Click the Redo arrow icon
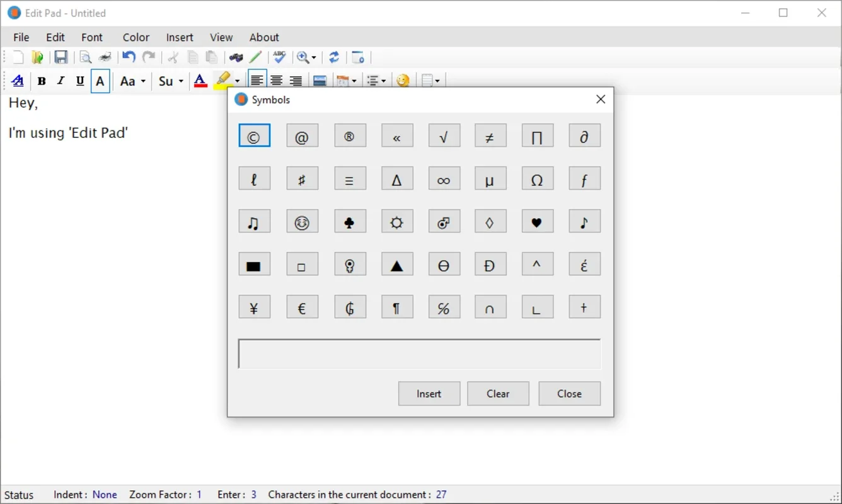This screenshot has height=504, width=842. pyautogui.click(x=149, y=57)
